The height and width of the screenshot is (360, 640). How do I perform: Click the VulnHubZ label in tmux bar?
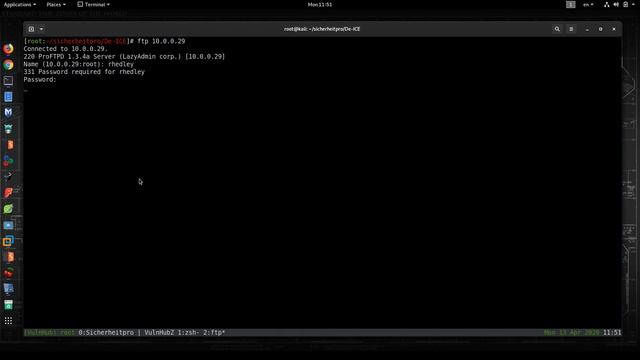(159, 333)
